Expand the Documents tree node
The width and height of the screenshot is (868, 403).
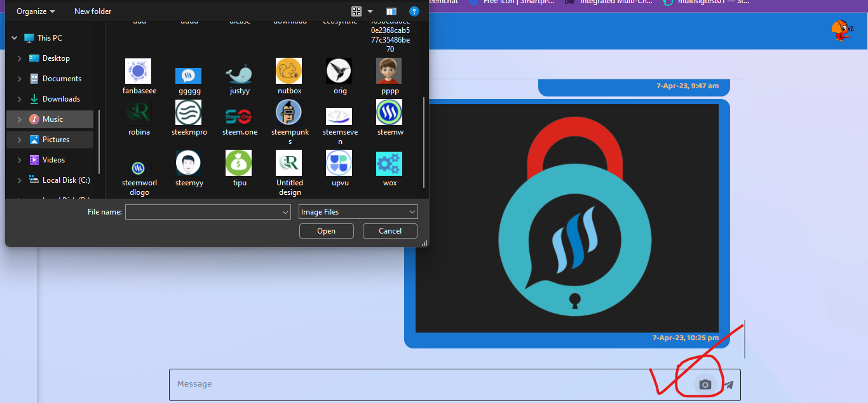pos(20,79)
